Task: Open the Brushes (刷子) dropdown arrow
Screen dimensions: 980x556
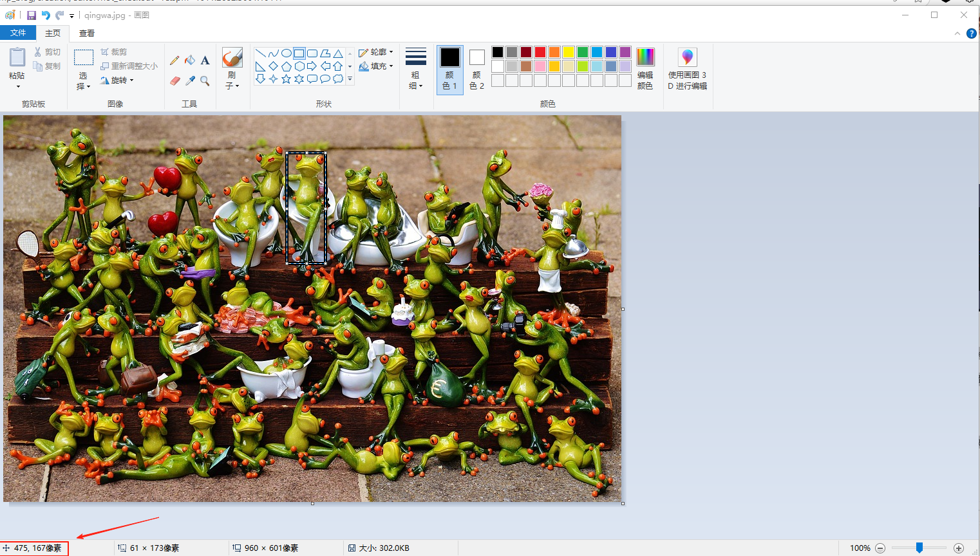Action: [237, 86]
